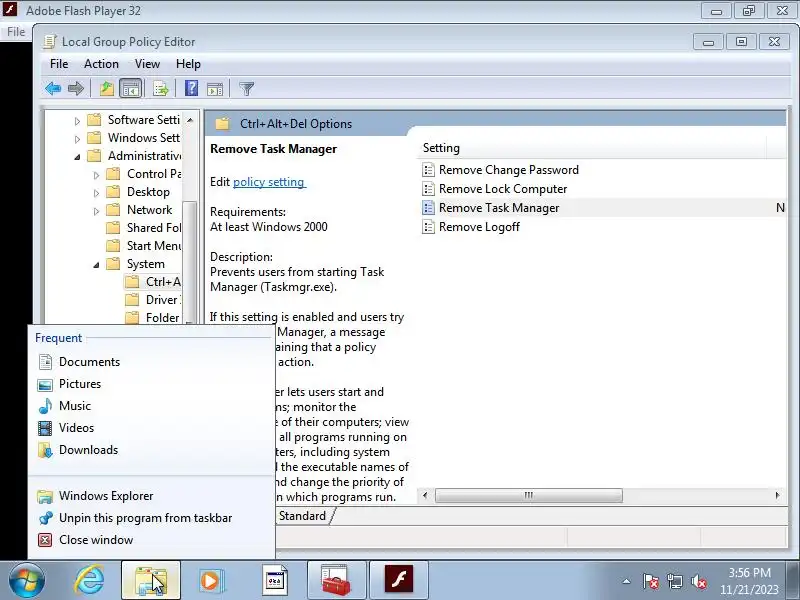This screenshot has width=800, height=600.
Task: Click the Export List toolbar icon
Action: [x=161, y=89]
